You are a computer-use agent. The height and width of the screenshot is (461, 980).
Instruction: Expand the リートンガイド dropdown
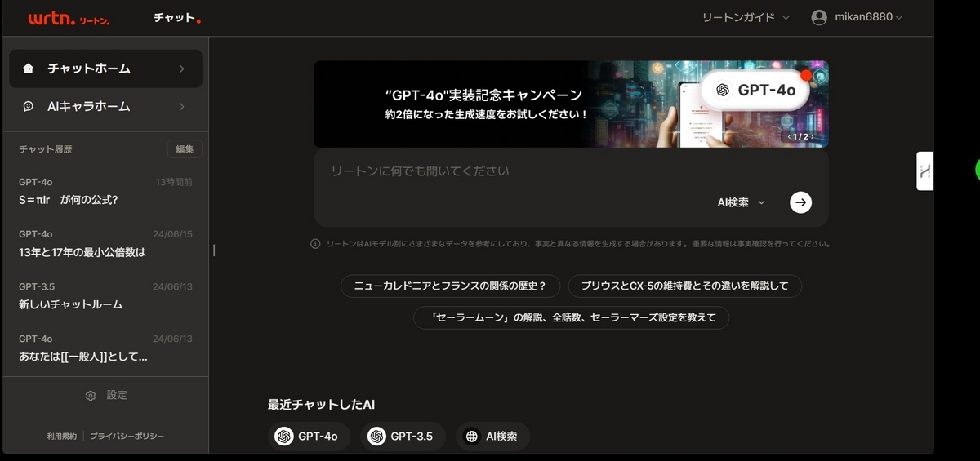click(746, 17)
